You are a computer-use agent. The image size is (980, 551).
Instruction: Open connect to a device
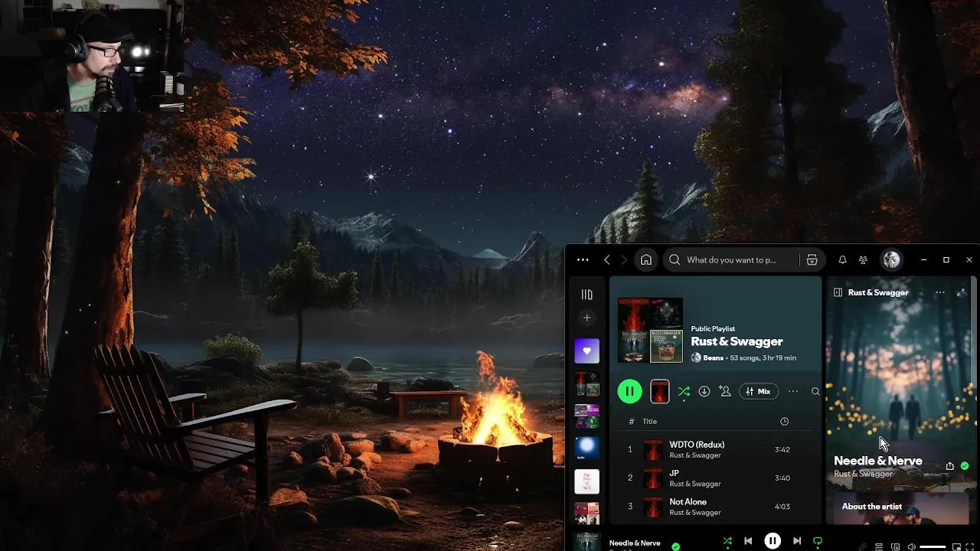(895, 547)
